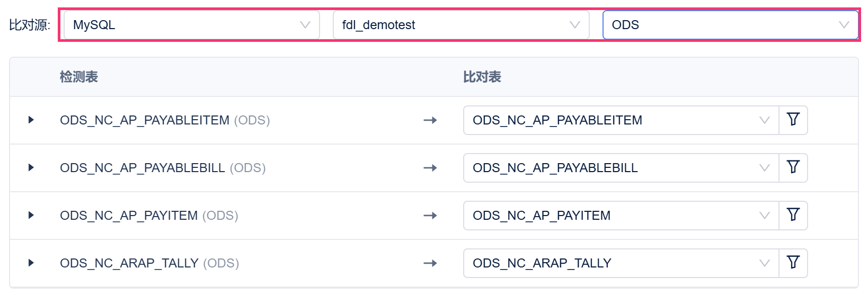This screenshot has width=868, height=295.
Task: Expand the ODS_NC_ARAP_TALLY row triangle
Action: coord(31,263)
